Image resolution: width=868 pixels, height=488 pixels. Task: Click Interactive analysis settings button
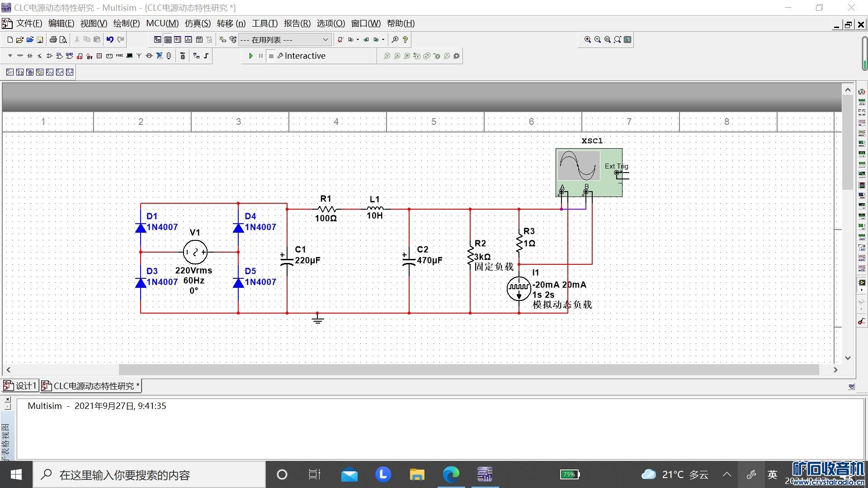[301, 56]
